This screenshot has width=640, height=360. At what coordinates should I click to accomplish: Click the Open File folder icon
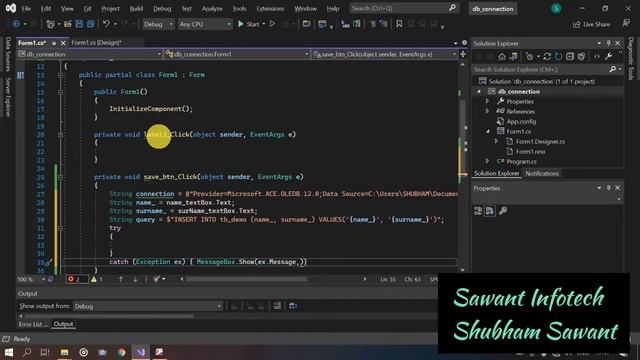click(68, 24)
